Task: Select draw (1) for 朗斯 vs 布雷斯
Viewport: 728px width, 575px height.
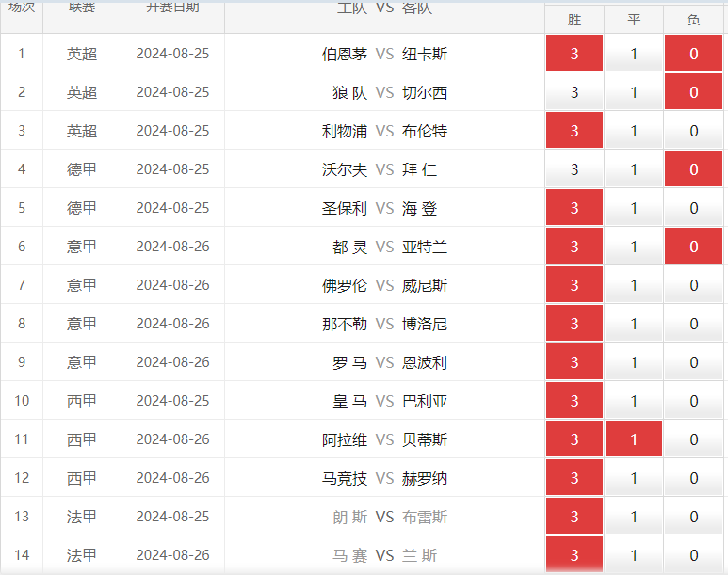Action: (x=634, y=516)
